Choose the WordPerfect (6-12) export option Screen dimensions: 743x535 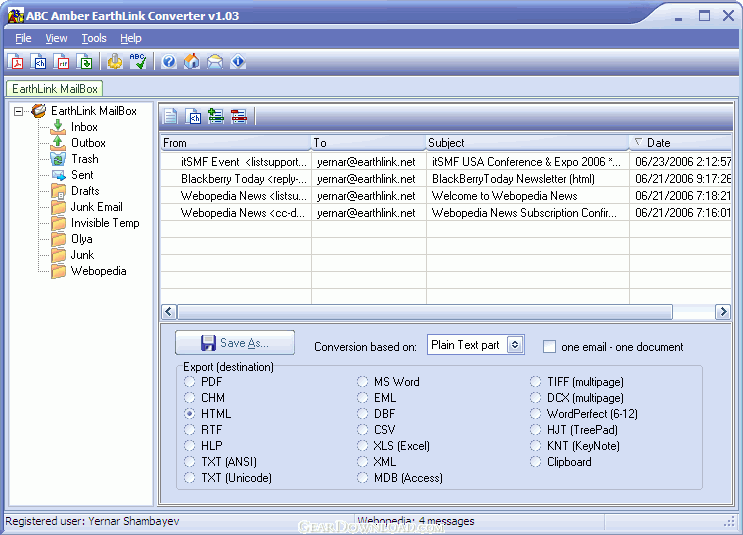click(535, 414)
